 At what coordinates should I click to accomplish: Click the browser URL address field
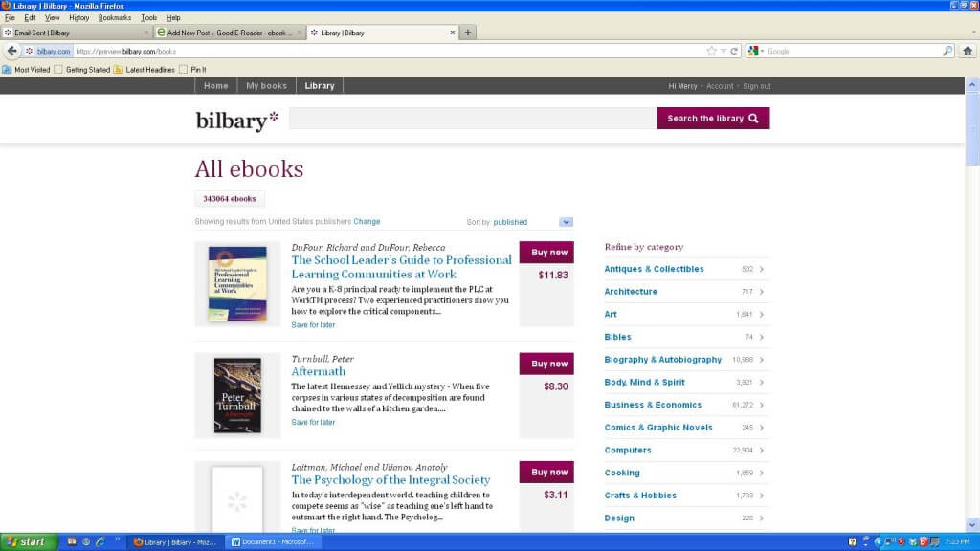click(388, 52)
